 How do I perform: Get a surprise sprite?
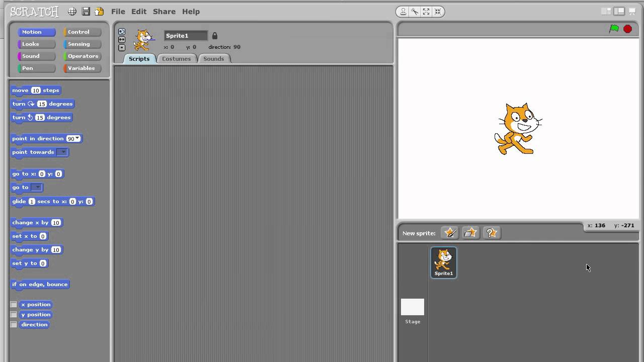coord(492,233)
